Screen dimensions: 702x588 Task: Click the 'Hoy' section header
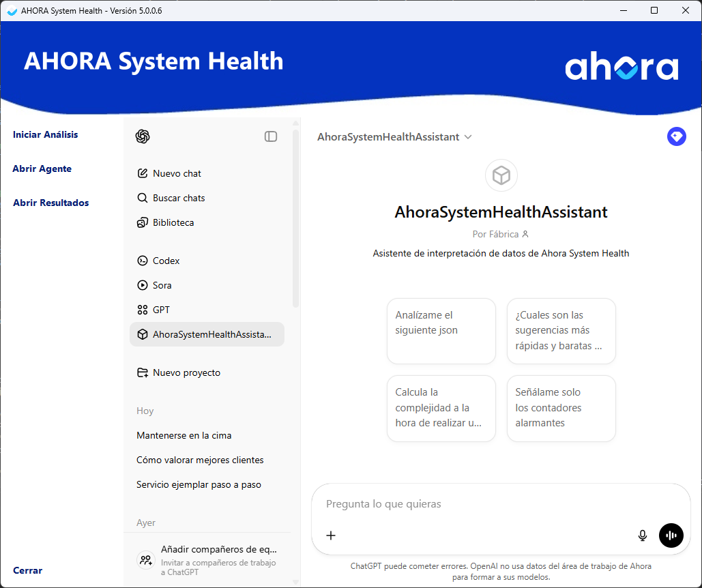[x=145, y=411]
